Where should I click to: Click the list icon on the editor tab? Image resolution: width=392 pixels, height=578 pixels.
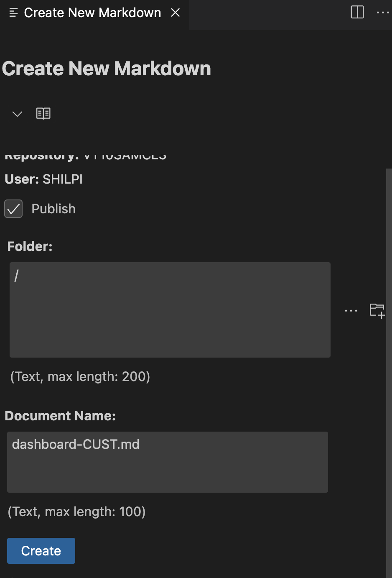13,13
